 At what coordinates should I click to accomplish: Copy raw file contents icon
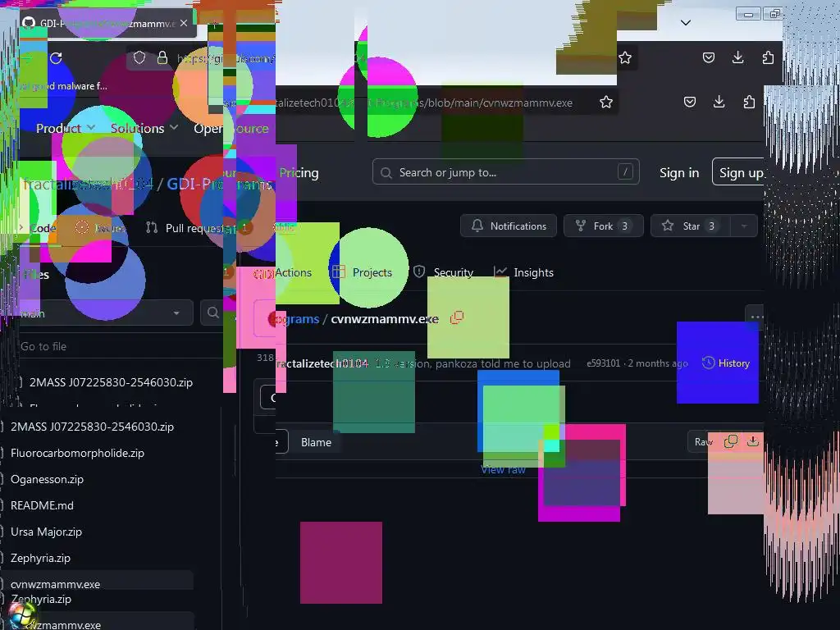click(731, 441)
